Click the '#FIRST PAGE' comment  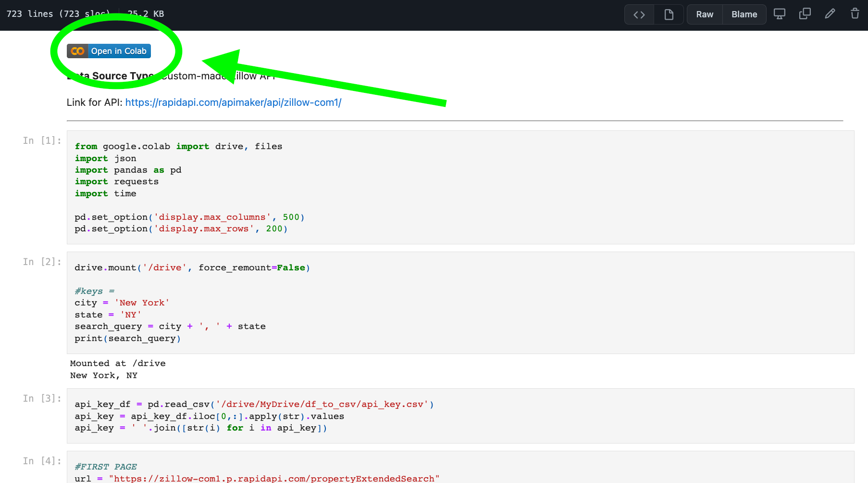pos(106,467)
